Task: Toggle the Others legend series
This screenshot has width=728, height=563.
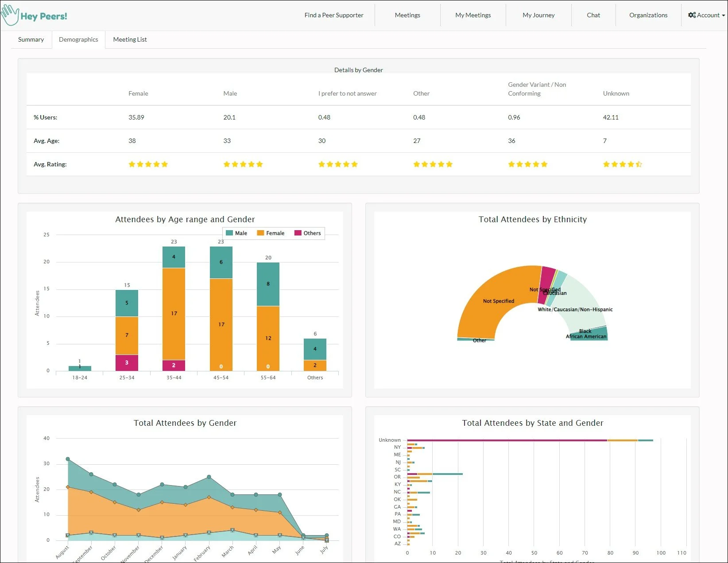Action: point(308,233)
